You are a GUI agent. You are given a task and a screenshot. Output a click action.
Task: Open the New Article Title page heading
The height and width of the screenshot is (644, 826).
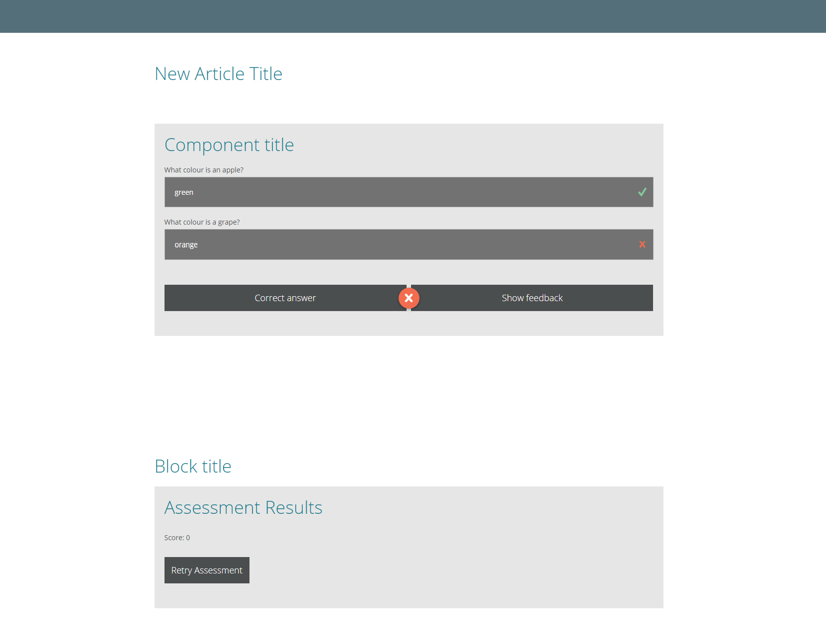click(219, 73)
